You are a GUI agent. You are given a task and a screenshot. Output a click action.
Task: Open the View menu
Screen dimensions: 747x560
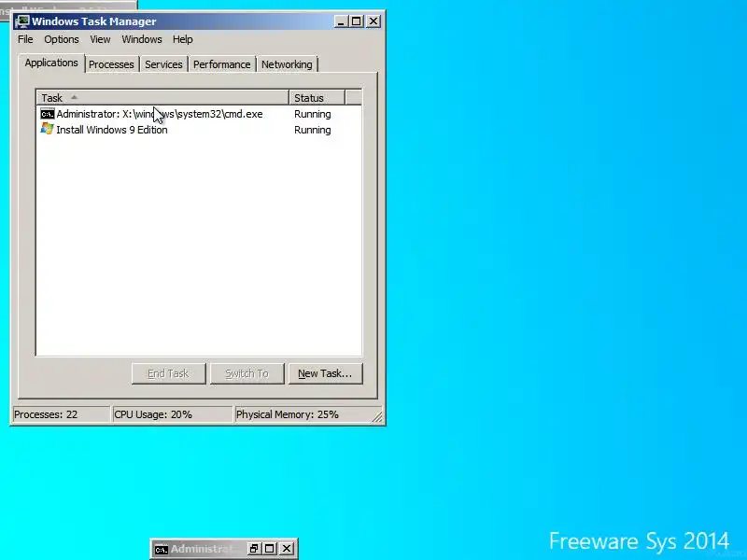[x=100, y=39]
